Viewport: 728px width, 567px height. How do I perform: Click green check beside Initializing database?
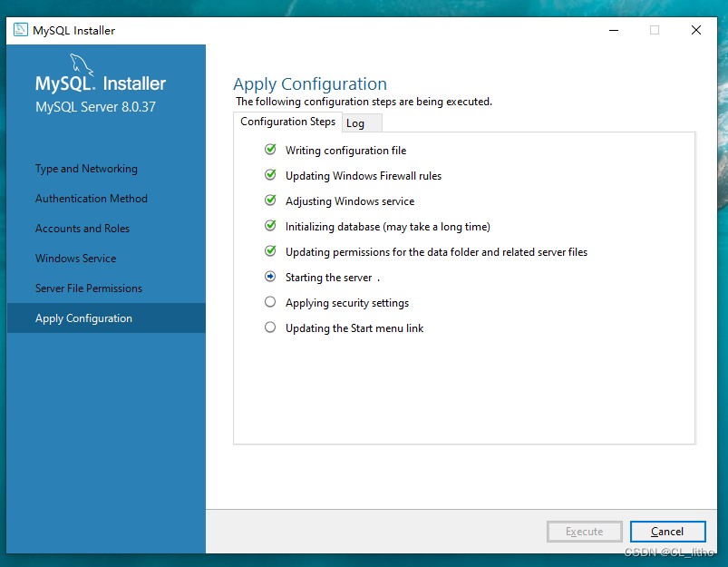point(270,226)
